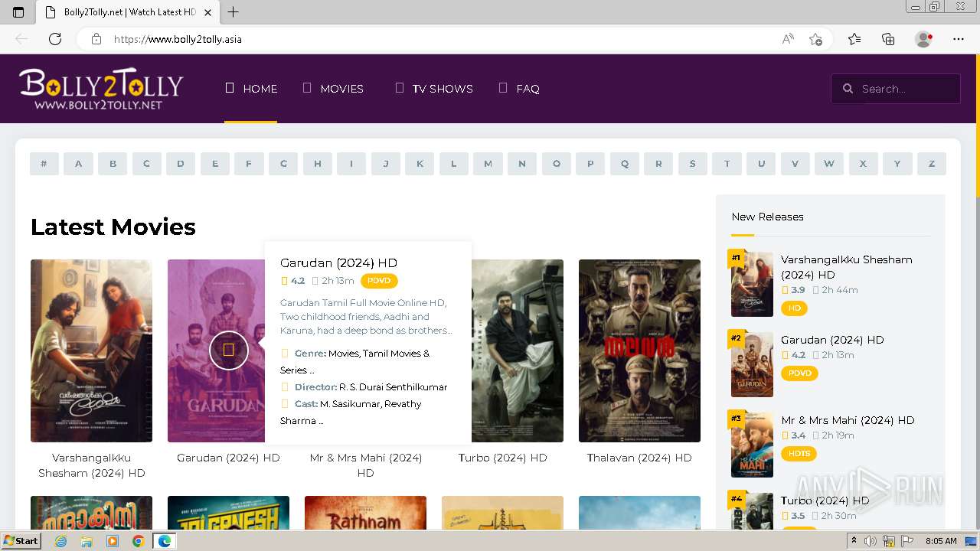This screenshot has height=551, width=980.
Task: Open #2 Garudan thumbnail in New Releases
Action: click(752, 364)
